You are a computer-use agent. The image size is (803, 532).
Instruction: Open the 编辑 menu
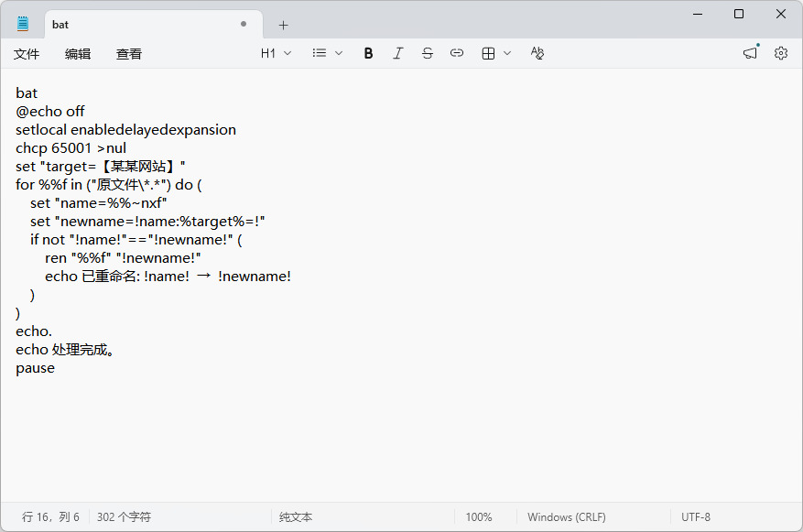78,54
